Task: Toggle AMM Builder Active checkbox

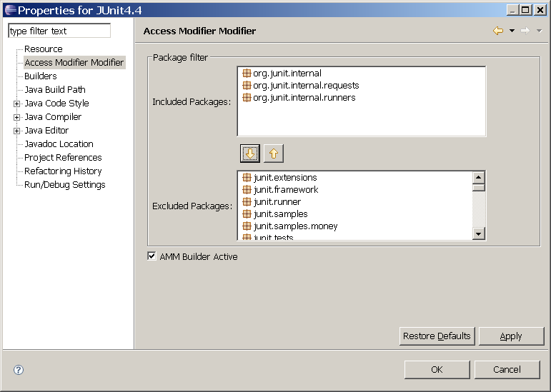Action: tap(152, 256)
